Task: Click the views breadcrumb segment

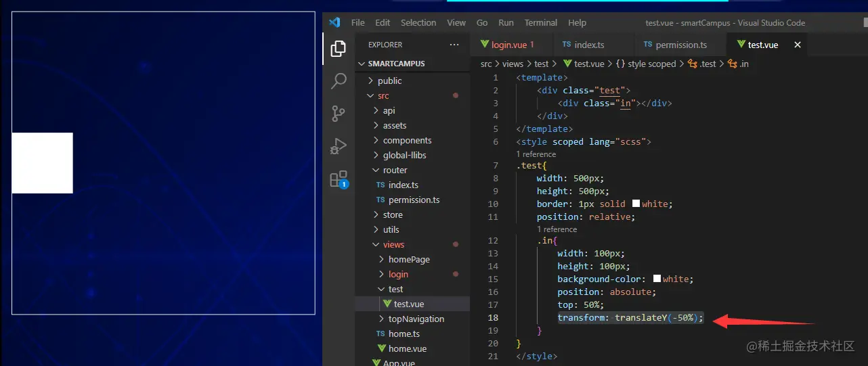Action: tap(513, 64)
